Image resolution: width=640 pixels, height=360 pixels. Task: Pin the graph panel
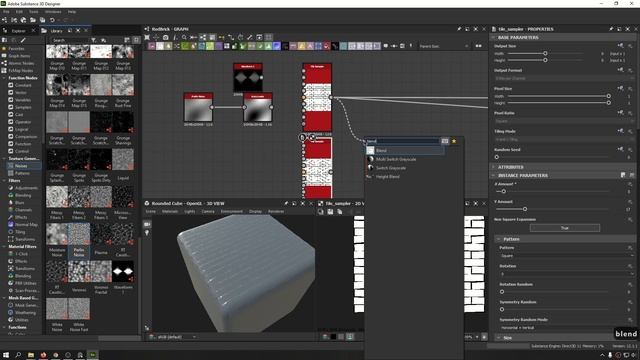coord(459,29)
